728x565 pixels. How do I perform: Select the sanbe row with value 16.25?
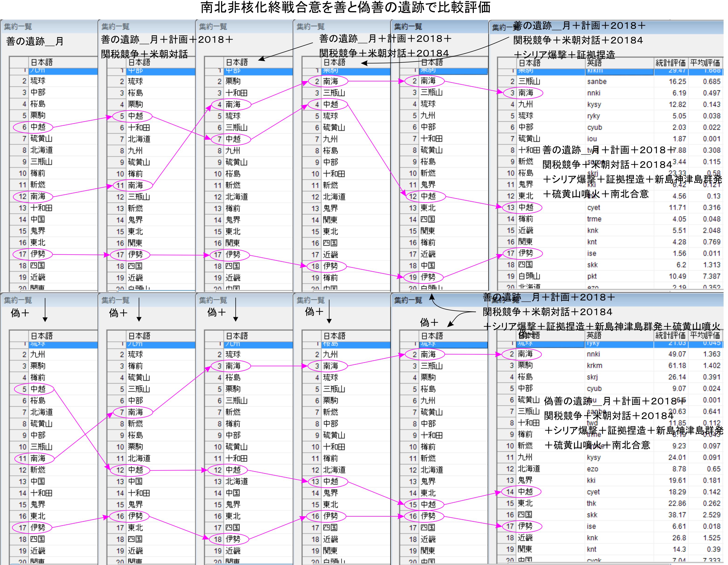tap(597, 82)
